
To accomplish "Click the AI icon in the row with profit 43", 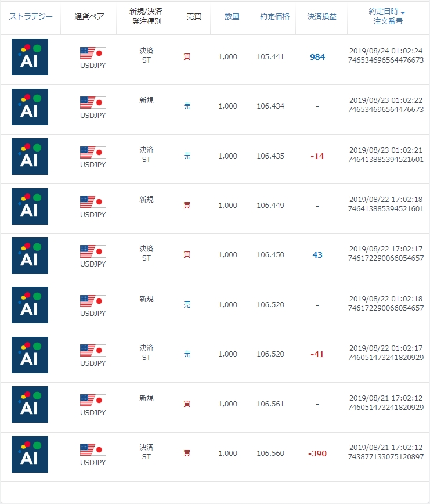I will [30, 255].
